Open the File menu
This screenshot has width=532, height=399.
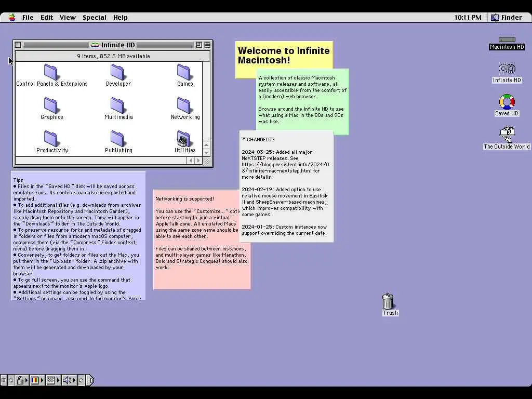pos(28,17)
